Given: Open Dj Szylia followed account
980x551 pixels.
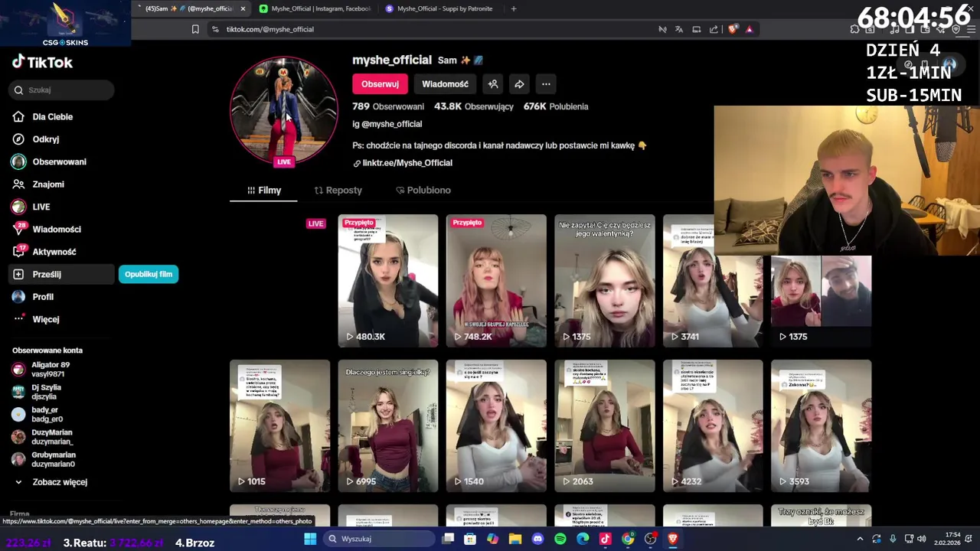Looking at the screenshot, I should click(x=37, y=392).
